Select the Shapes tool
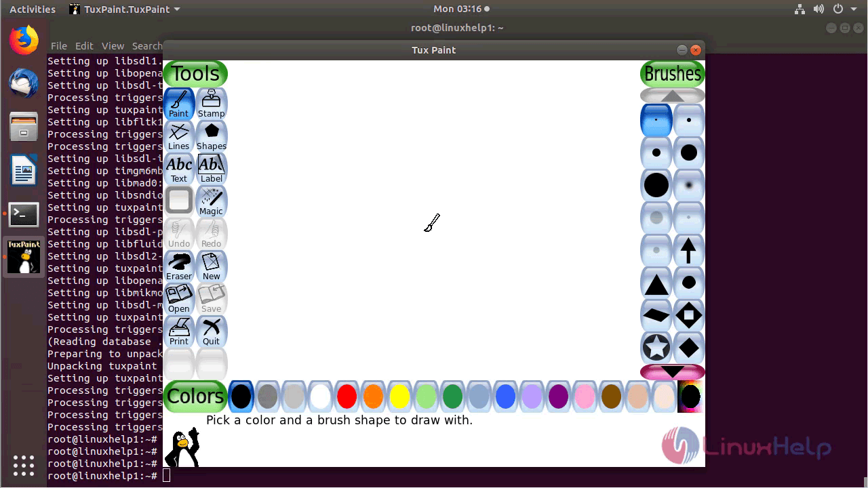 211,136
